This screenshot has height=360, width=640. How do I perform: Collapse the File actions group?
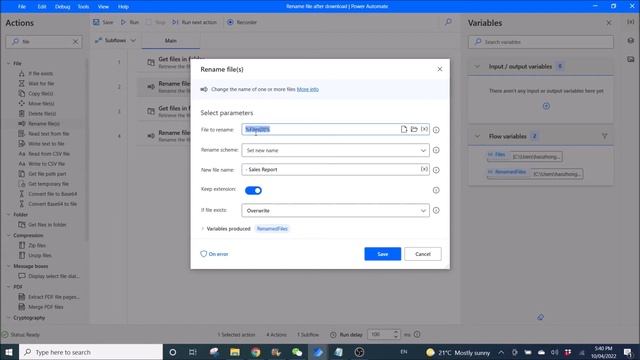click(9, 63)
